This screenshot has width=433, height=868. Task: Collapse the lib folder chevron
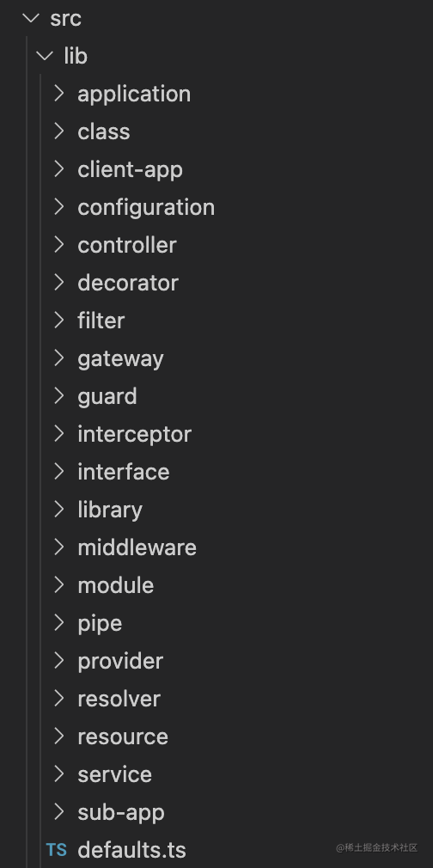pos(45,56)
